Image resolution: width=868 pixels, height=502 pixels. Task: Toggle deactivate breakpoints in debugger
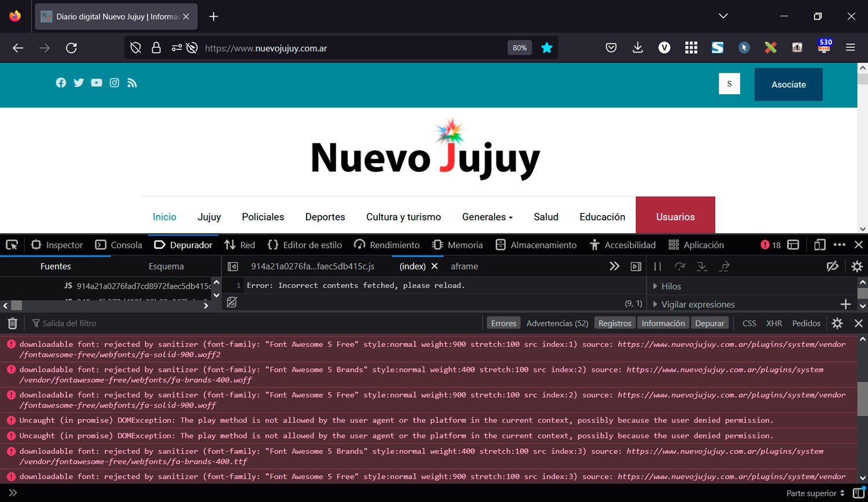point(833,266)
